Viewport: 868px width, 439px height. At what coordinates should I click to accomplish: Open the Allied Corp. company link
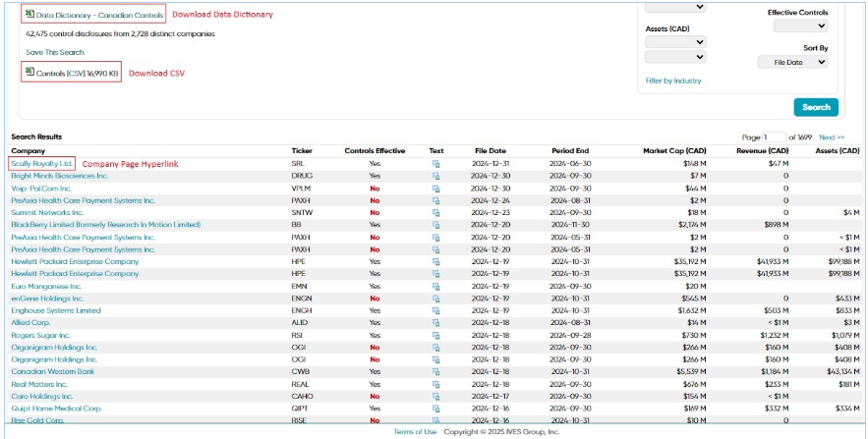30,323
